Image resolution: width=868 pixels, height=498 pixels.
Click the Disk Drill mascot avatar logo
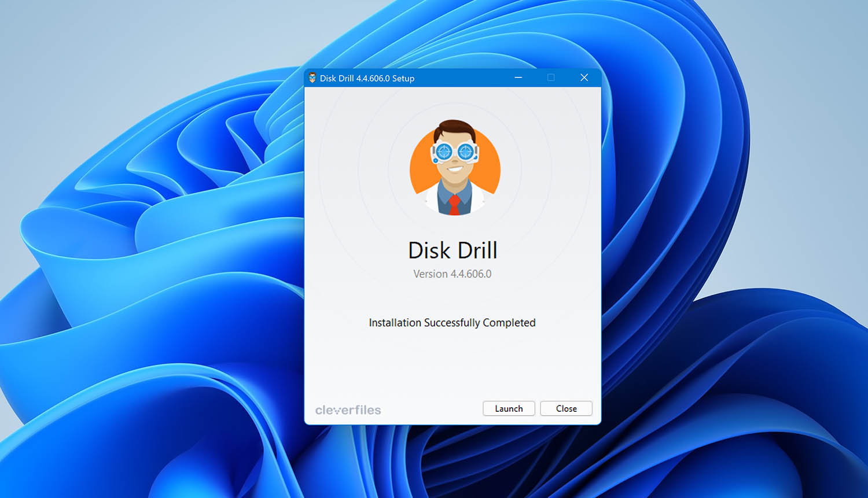[455, 168]
